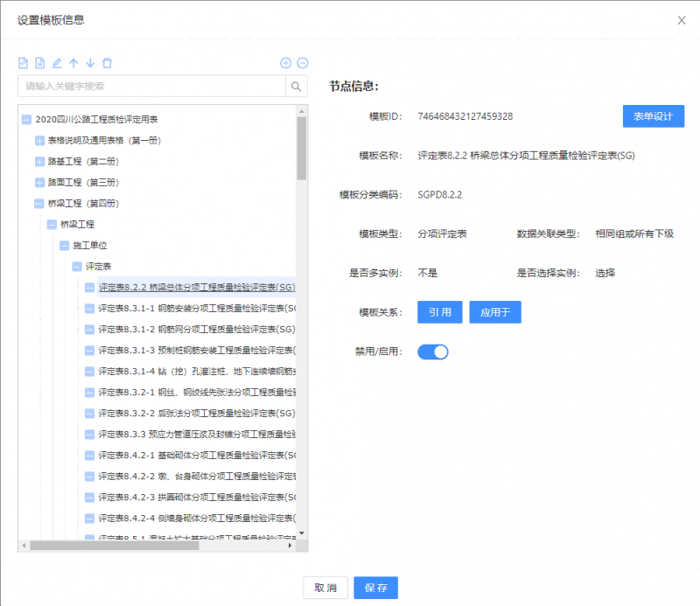Click the pencil edit icon above tree
This screenshot has width=700, height=606.
57,63
